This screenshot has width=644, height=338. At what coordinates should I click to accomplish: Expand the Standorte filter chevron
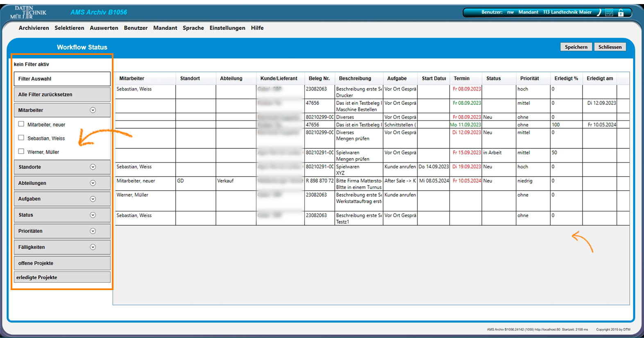[93, 167]
